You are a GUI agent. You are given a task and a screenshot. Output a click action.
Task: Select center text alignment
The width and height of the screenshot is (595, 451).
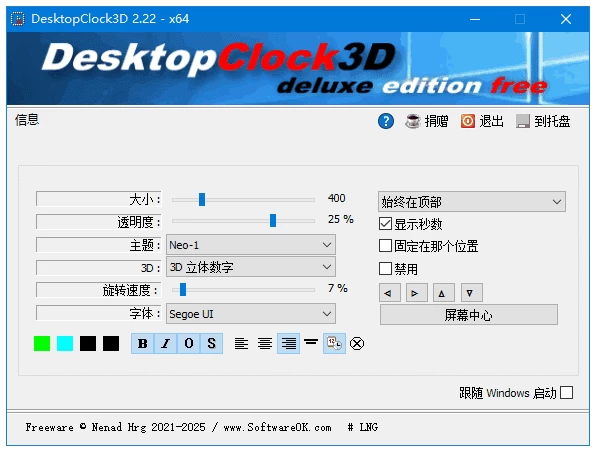pos(265,344)
